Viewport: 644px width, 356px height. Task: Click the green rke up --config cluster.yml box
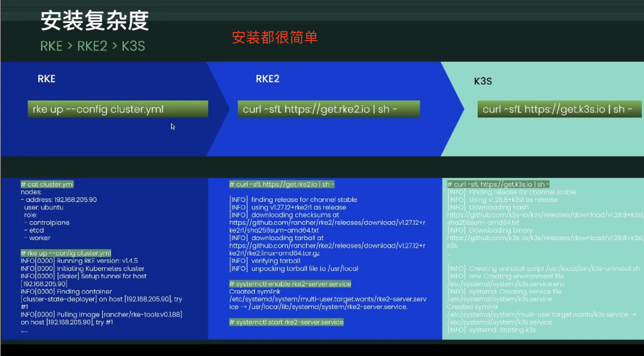(118, 109)
